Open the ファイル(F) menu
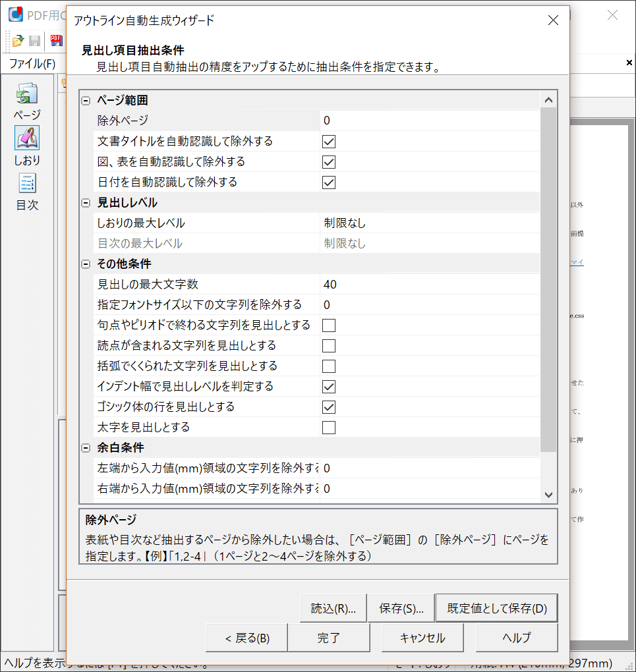Screen dimensions: 636x672 tap(32, 63)
